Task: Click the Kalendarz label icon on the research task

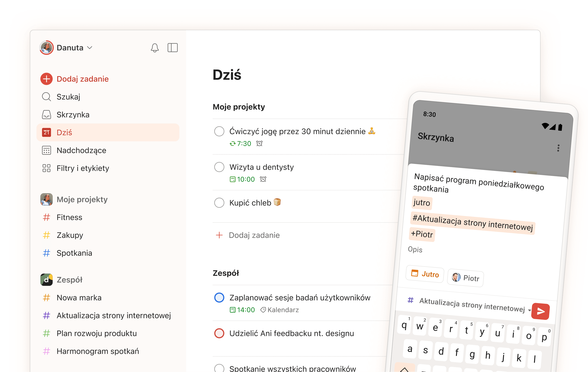Action: tap(263, 310)
